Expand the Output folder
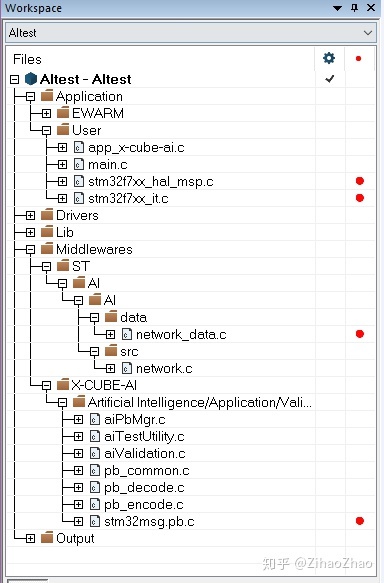The height and width of the screenshot is (583, 384). (30, 538)
